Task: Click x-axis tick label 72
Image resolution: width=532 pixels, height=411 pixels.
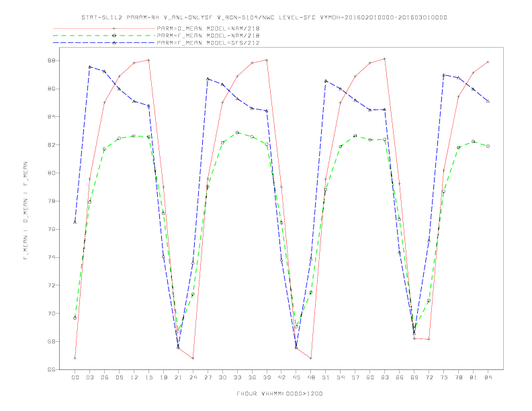Action: (x=429, y=377)
